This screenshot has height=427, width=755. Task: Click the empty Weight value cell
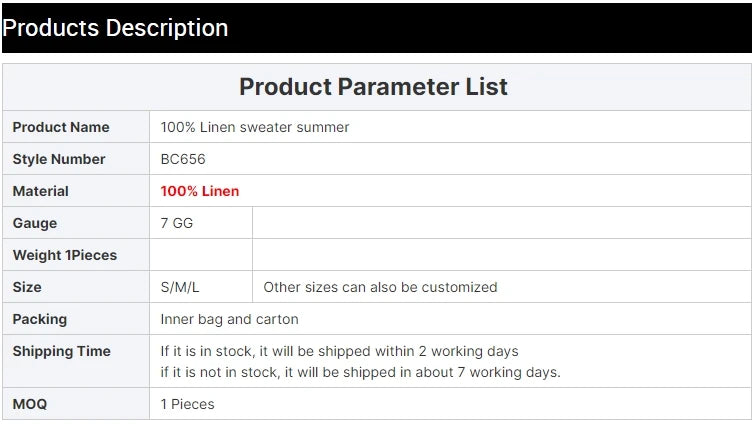201,255
